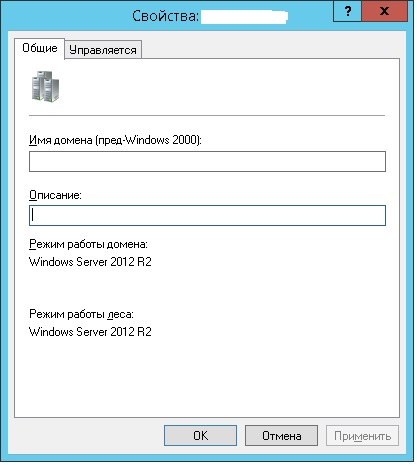Focus the Описание text field
Screen dimensions: 417x467
click(207, 216)
